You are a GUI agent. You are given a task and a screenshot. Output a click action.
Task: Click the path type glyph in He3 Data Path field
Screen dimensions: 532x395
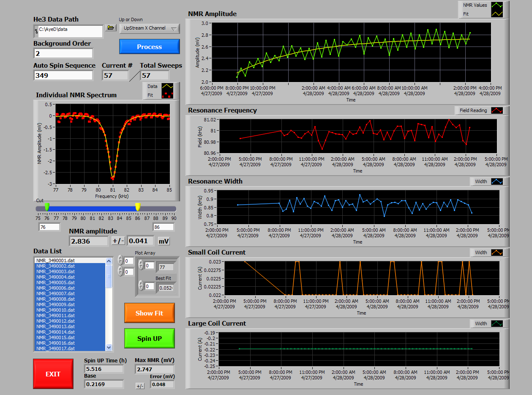pyautogui.click(x=36, y=30)
